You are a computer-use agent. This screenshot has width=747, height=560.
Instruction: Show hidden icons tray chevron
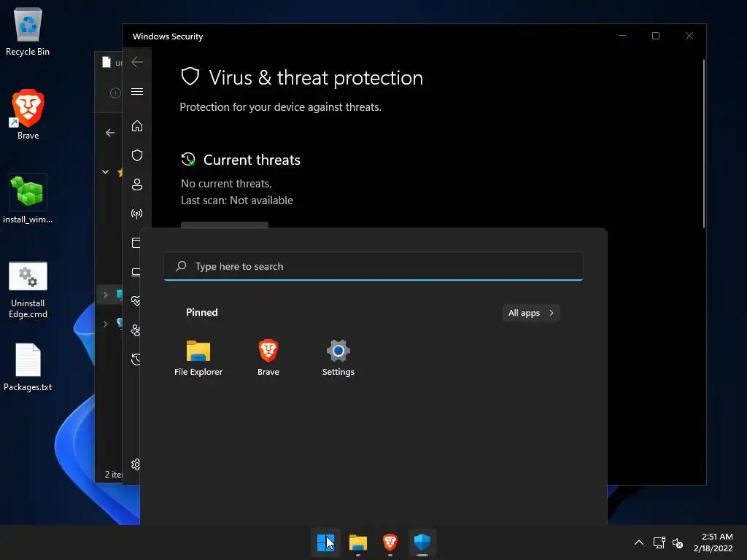pos(639,542)
